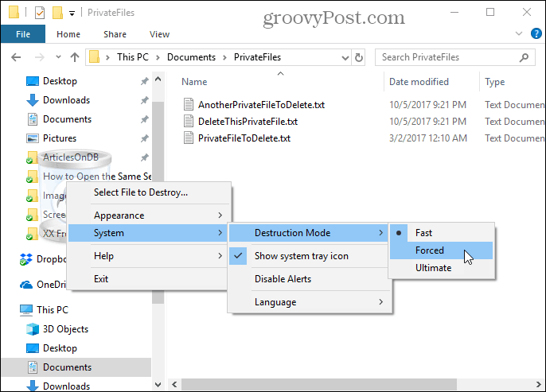Click the 3/2/2017 12:10 AM date cell
This screenshot has height=392, width=546.
tap(428, 138)
